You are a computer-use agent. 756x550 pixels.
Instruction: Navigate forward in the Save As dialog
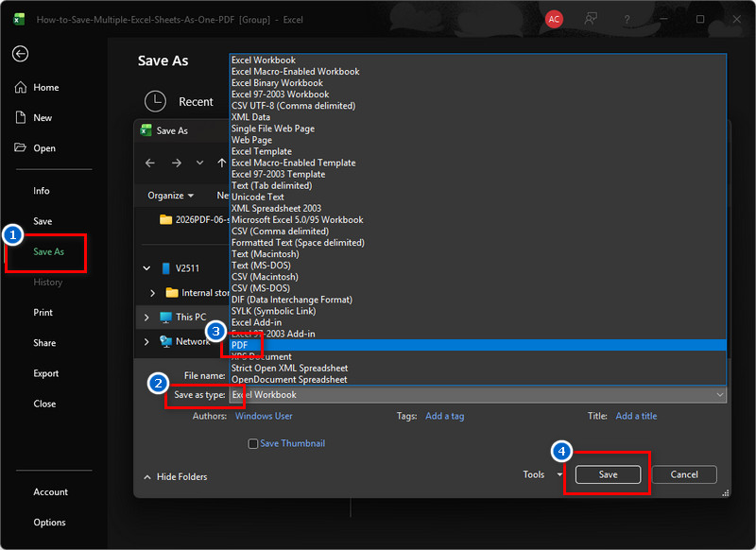[x=177, y=163]
